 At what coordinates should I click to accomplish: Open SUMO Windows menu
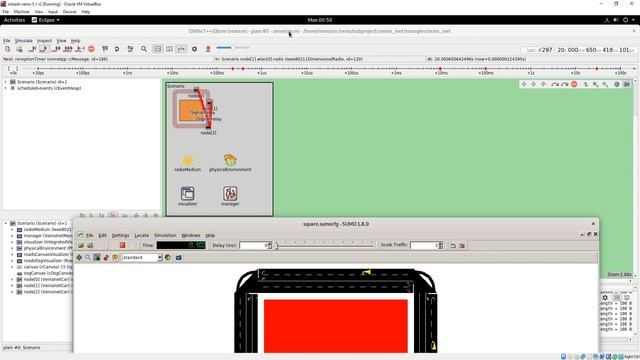[x=191, y=236]
